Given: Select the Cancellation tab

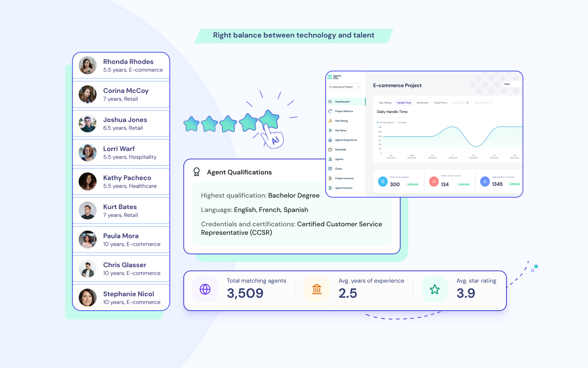Looking at the screenshot, I should click(x=481, y=103).
